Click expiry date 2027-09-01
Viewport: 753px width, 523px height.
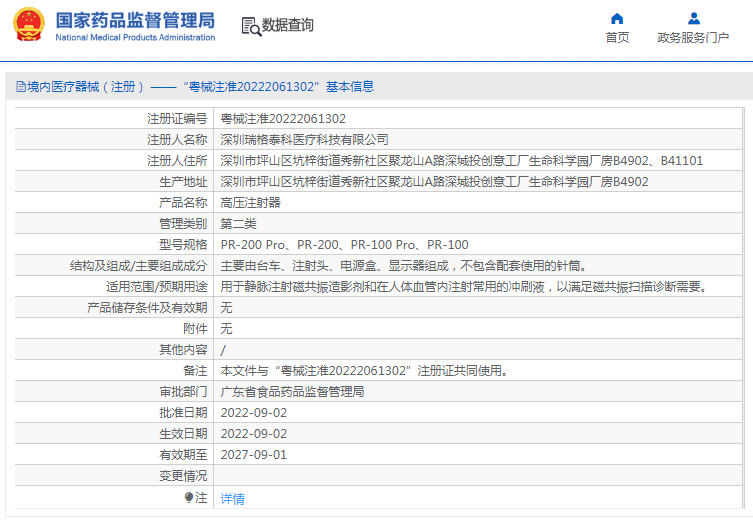point(254,455)
